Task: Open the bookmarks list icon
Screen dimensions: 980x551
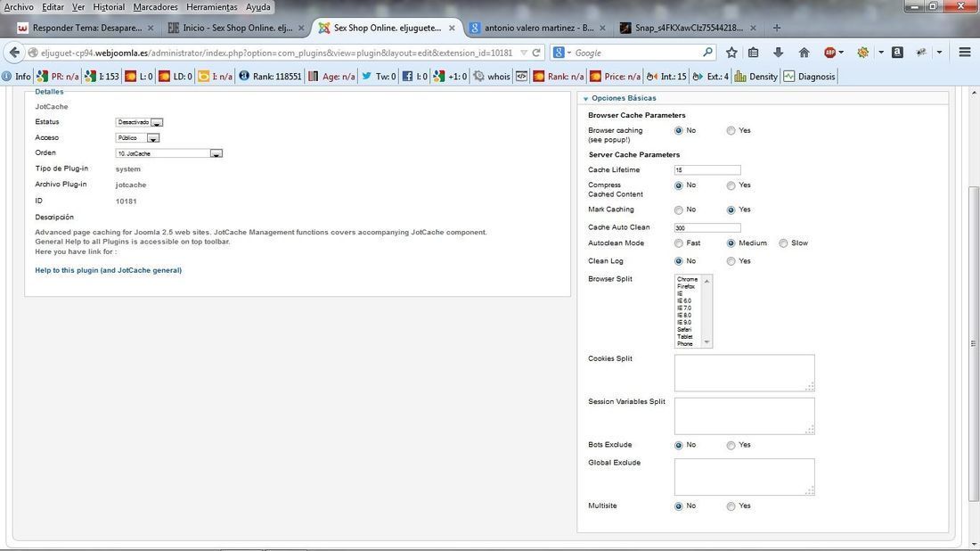Action: point(754,53)
